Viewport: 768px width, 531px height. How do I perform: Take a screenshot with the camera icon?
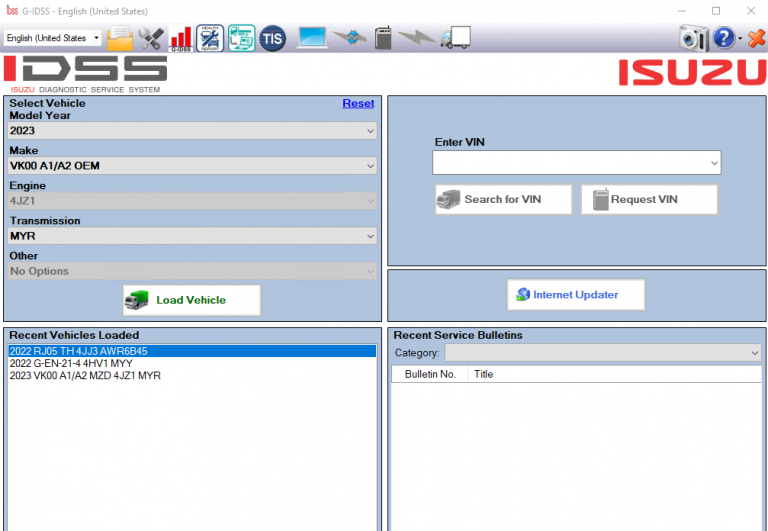tap(694, 38)
